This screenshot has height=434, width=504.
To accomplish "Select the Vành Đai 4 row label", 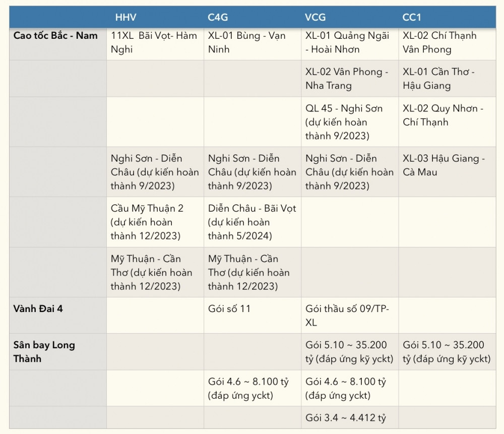I will (38, 308).
